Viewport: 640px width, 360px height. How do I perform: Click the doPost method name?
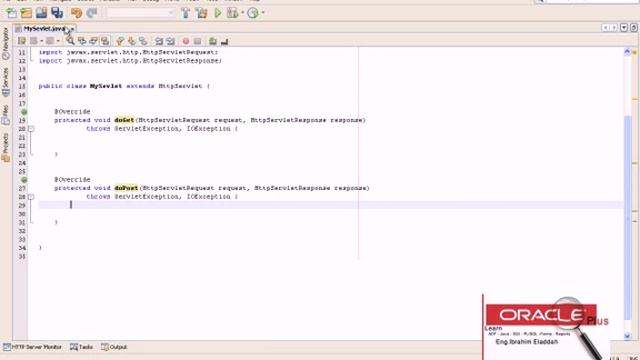(x=126, y=188)
